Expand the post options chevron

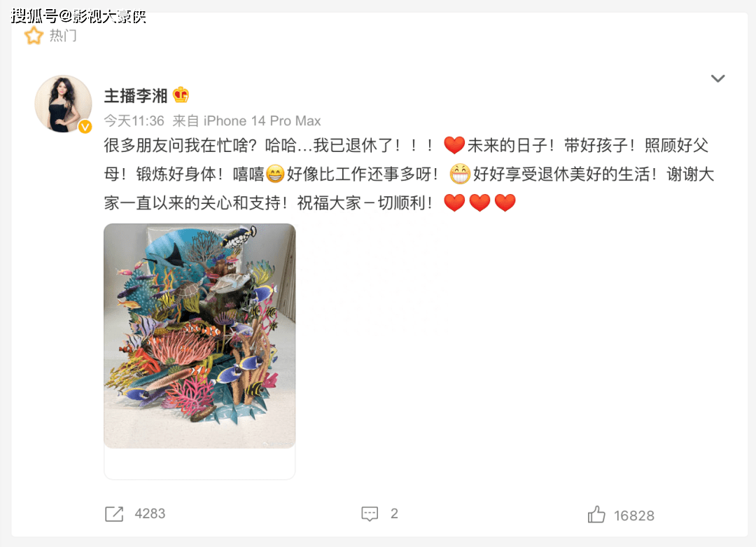click(718, 78)
